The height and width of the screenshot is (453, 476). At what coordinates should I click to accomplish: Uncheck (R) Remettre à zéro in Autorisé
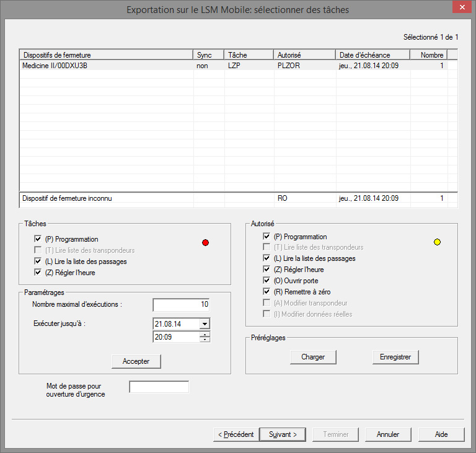point(267,292)
